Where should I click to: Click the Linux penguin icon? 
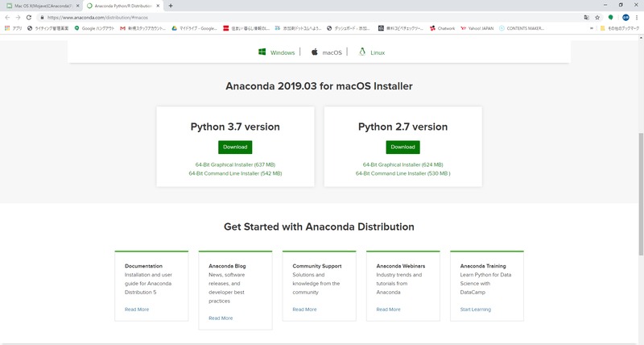coord(362,52)
